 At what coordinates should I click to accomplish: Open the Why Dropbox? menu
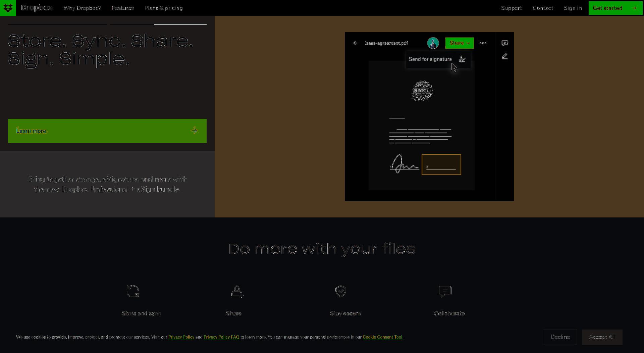click(82, 8)
